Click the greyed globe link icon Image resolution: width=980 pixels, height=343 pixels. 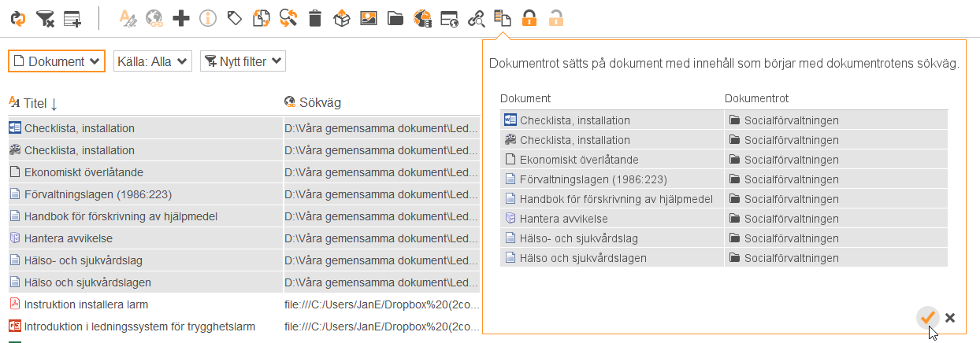154,18
